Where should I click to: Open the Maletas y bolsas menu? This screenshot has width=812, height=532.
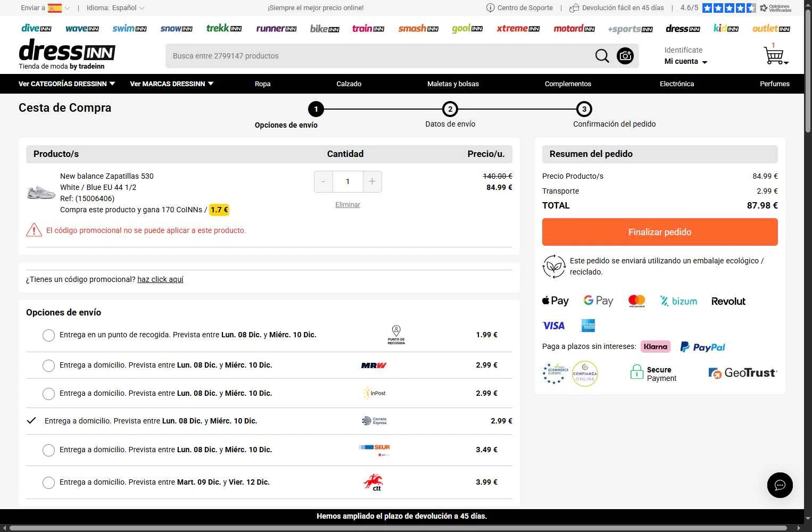pos(453,84)
